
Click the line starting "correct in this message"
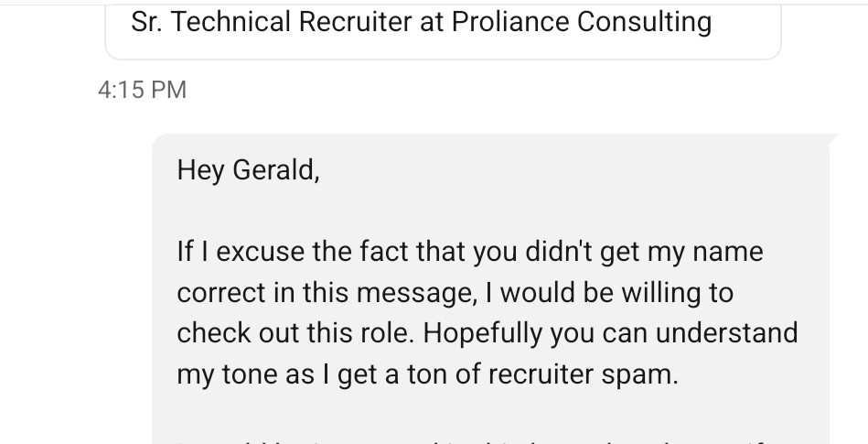(455, 292)
